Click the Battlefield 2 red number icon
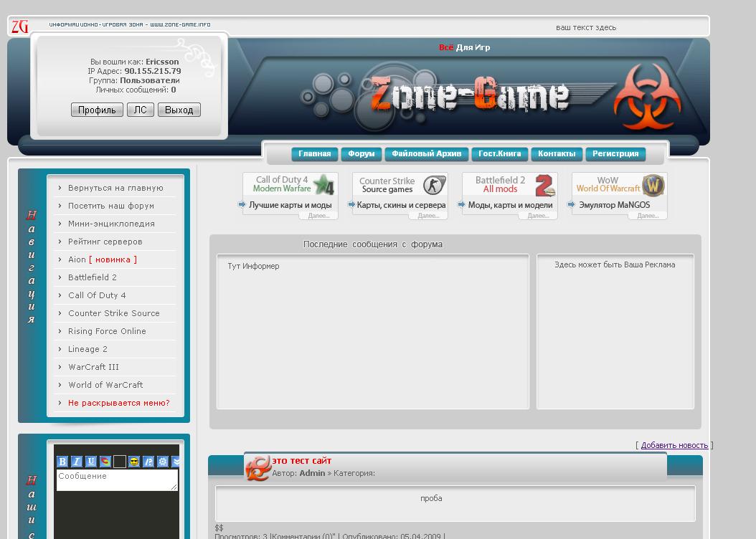Screen dimensions: 756x539 point(544,186)
